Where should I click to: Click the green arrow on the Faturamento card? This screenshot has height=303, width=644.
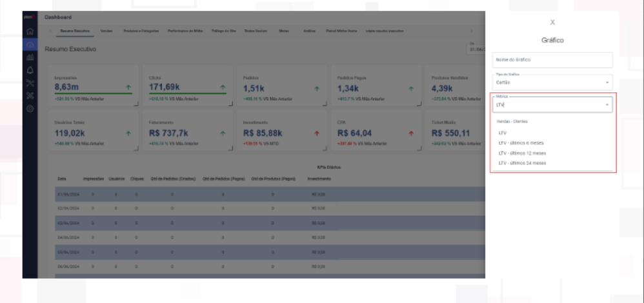(x=223, y=133)
